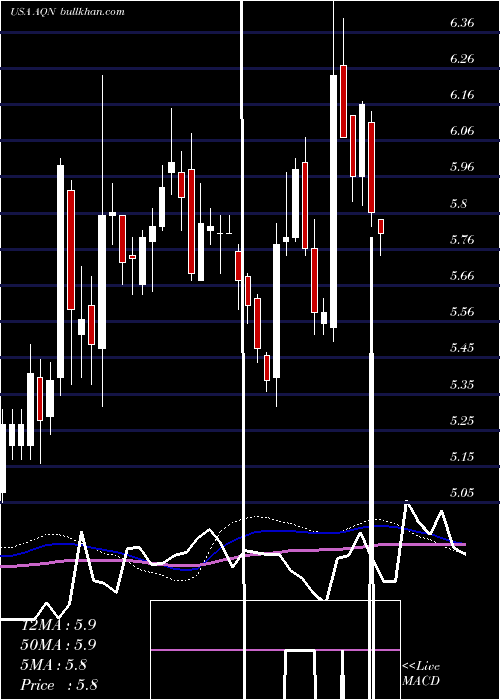Click the 5.56 price axis label

point(462,311)
